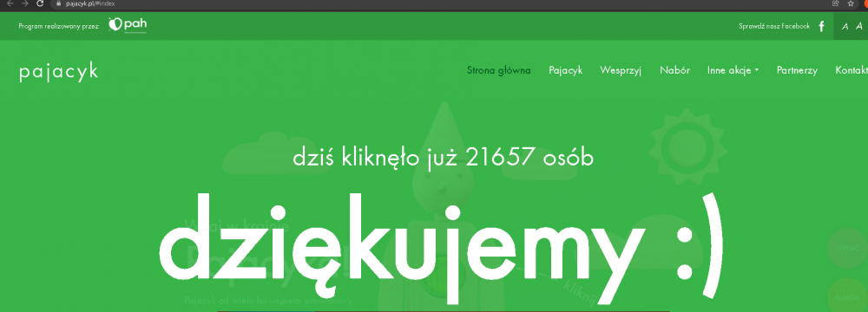This screenshot has width=868, height=312.
Task: Open the Nabór menu item
Action: 674,70
